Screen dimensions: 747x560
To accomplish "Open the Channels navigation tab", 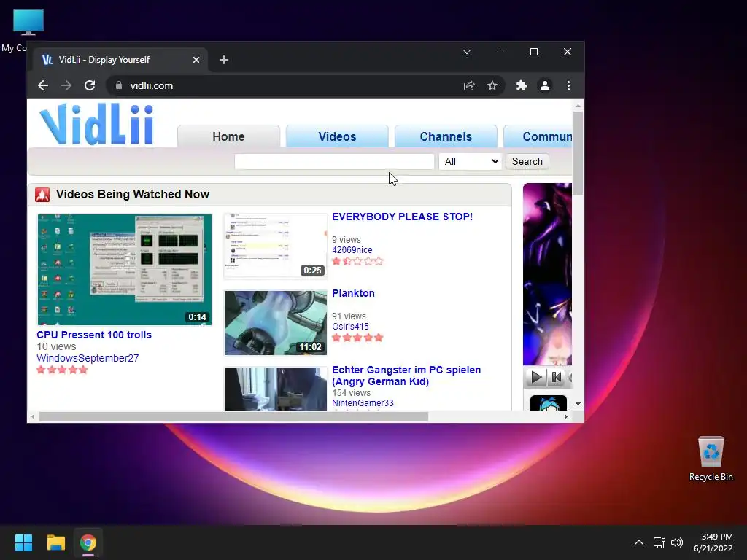I will [446, 136].
